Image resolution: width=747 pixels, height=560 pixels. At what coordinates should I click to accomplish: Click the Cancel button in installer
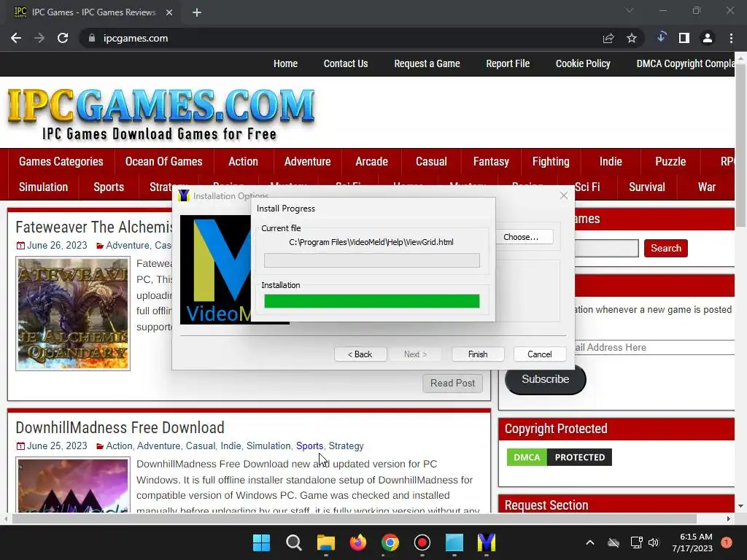tap(540, 354)
